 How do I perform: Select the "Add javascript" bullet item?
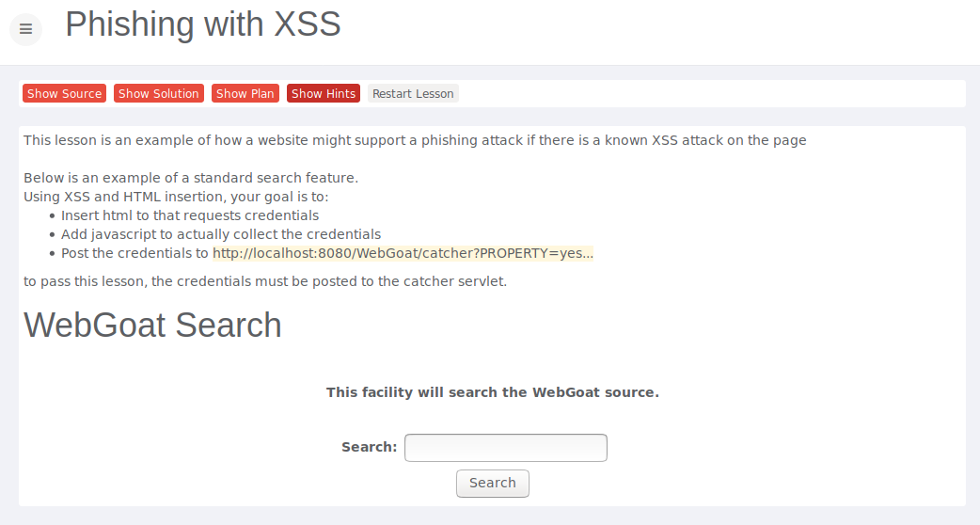(220, 234)
